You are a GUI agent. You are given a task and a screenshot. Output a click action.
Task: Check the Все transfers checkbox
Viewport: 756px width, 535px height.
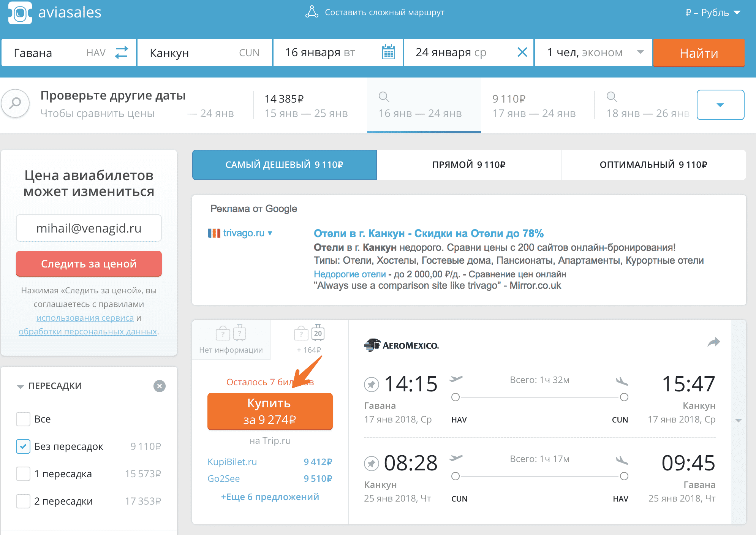point(23,419)
